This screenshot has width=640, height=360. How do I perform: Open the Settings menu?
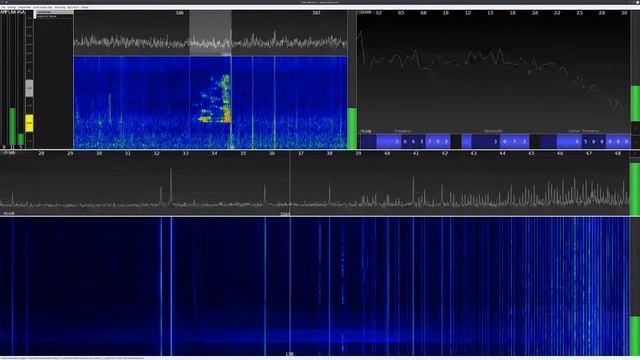[x=12, y=7]
